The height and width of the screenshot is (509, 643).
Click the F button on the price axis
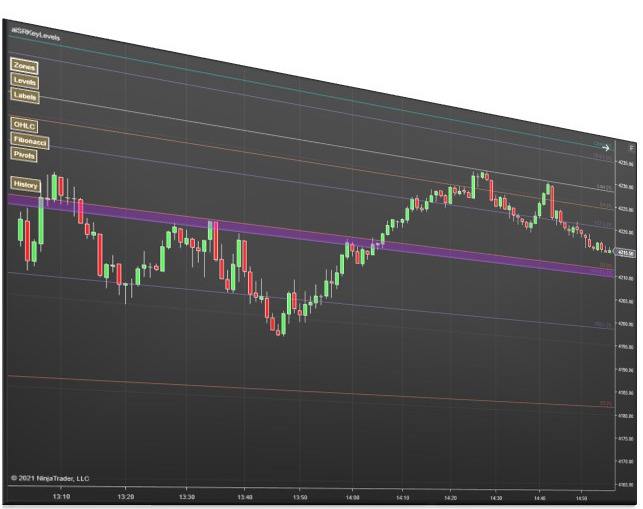pos(631,148)
